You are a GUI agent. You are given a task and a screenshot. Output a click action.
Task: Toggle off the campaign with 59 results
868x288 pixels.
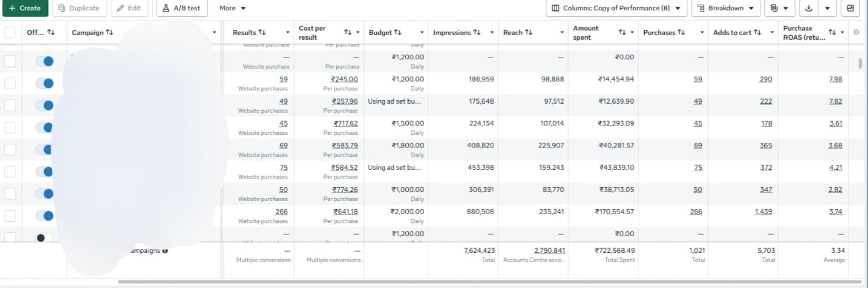[44, 83]
